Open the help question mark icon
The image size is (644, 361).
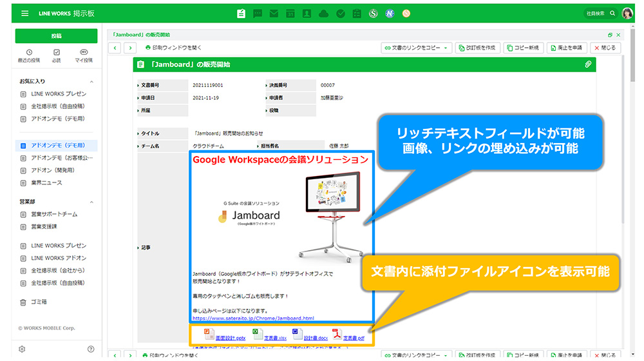91,349
